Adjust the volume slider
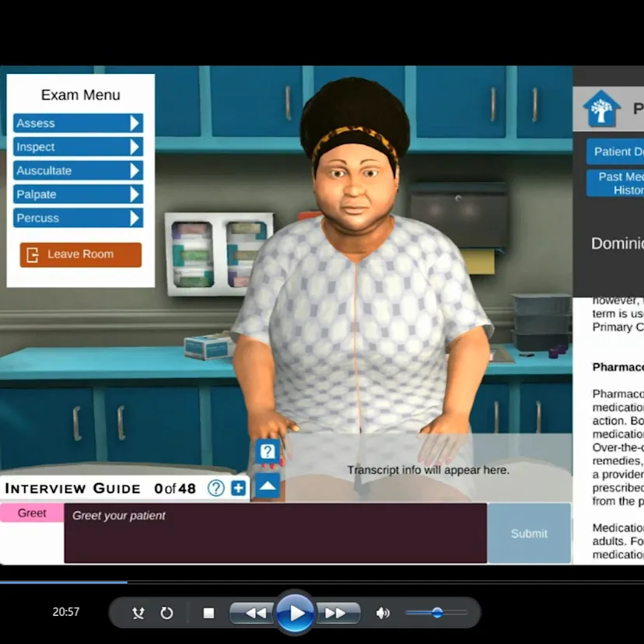This screenshot has height=644, width=644. (x=436, y=613)
